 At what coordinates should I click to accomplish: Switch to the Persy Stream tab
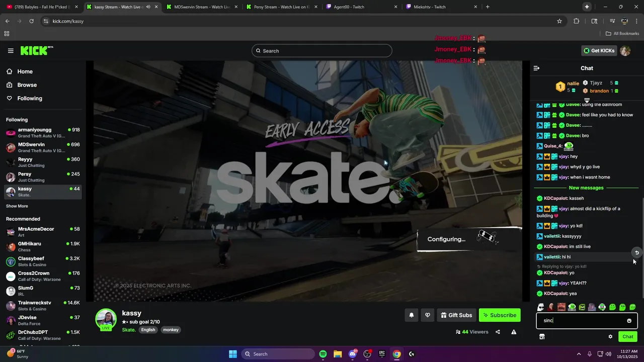(281, 7)
